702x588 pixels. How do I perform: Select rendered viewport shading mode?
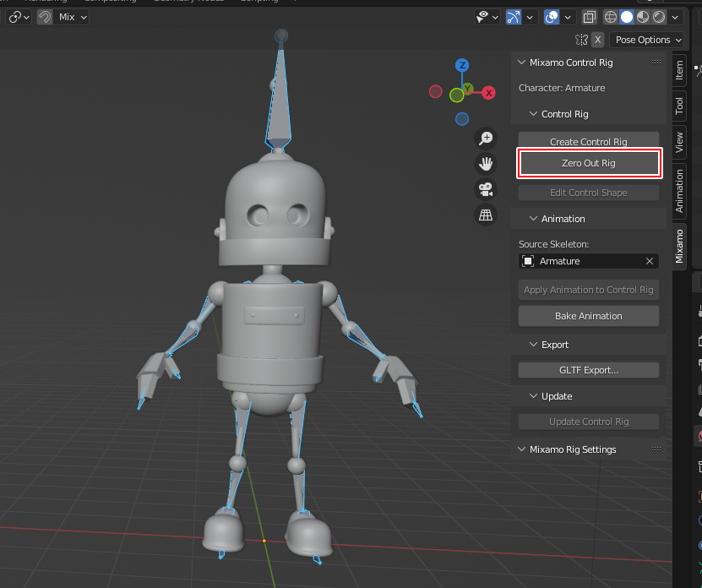coord(658,17)
